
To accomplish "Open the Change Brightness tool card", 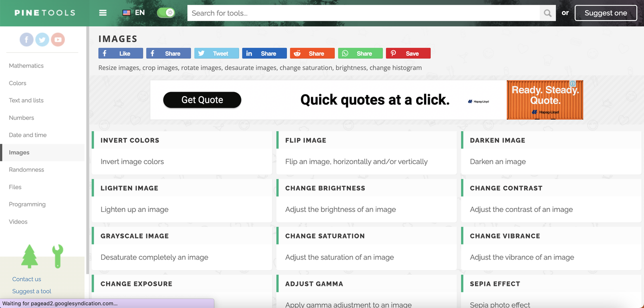I will pyautogui.click(x=366, y=201).
